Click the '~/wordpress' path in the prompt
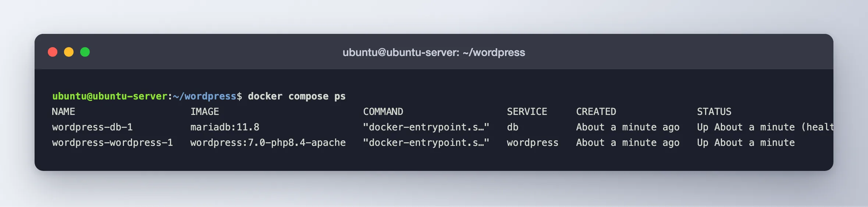 coord(204,96)
